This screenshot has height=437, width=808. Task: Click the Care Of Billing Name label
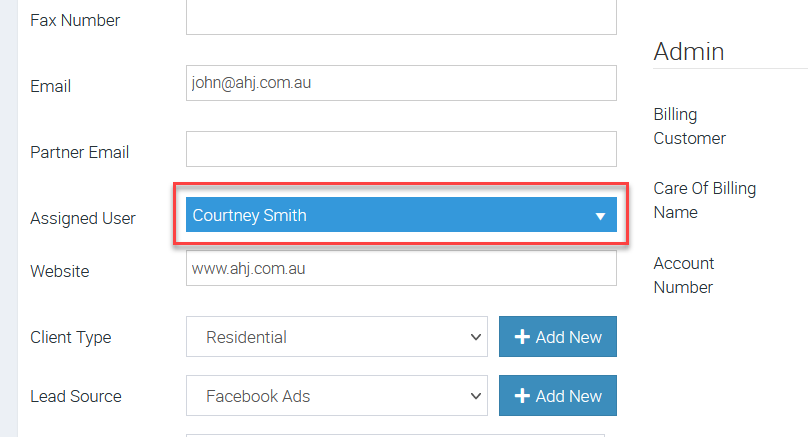click(x=704, y=200)
